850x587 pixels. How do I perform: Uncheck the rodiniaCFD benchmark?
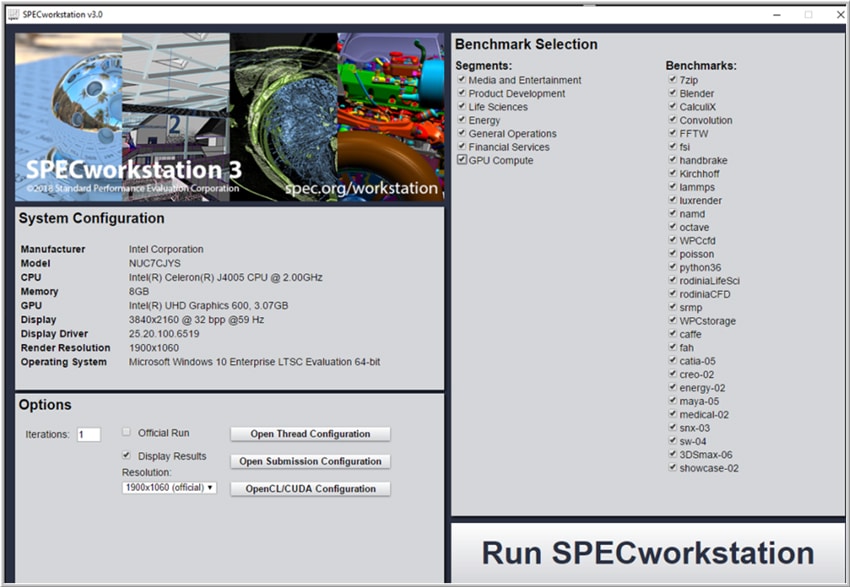(x=673, y=293)
